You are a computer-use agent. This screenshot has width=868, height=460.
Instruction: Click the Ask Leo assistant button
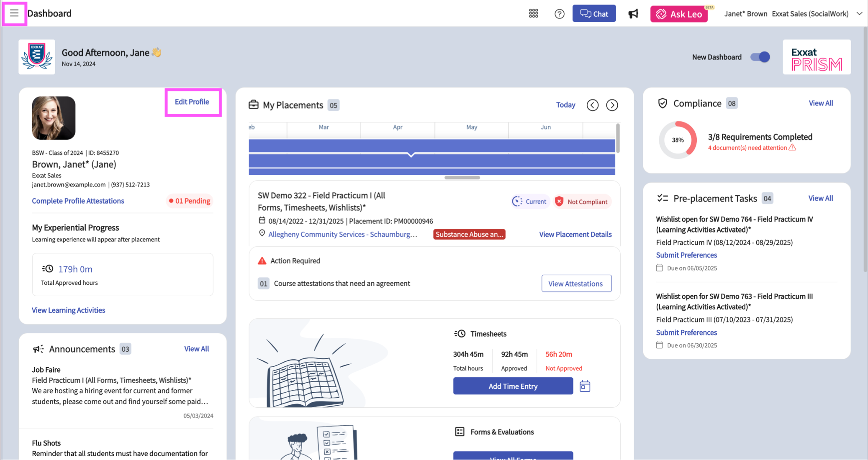tap(679, 14)
